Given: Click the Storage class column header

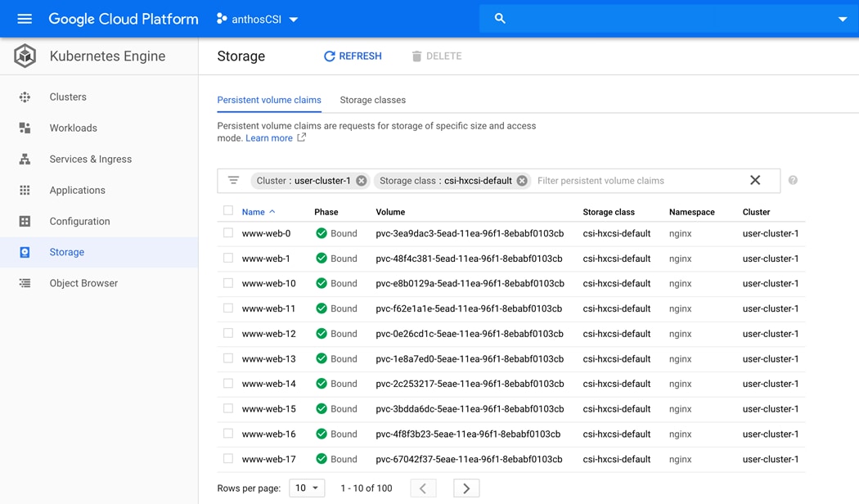Looking at the screenshot, I should pos(609,212).
